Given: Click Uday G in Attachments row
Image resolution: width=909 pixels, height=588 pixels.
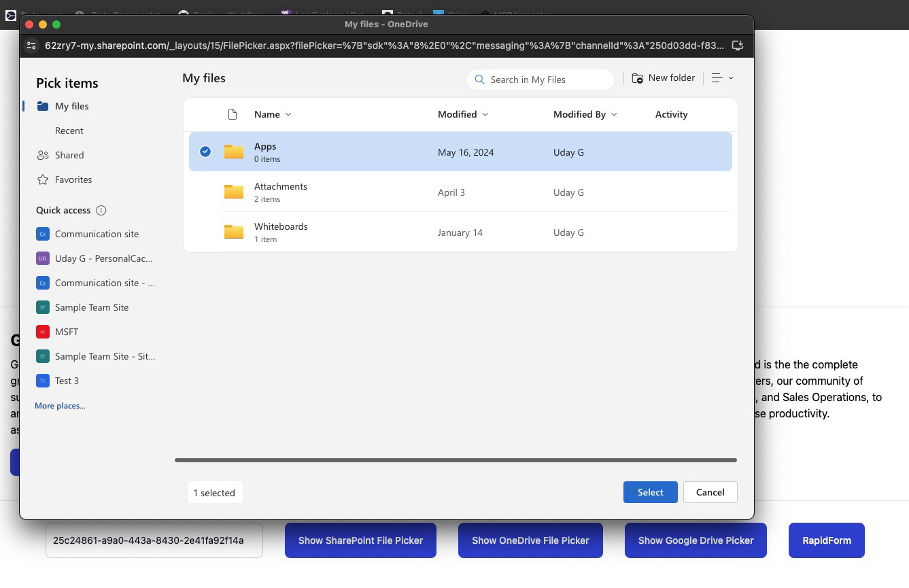Looking at the screenshot, I should point(568,192).
